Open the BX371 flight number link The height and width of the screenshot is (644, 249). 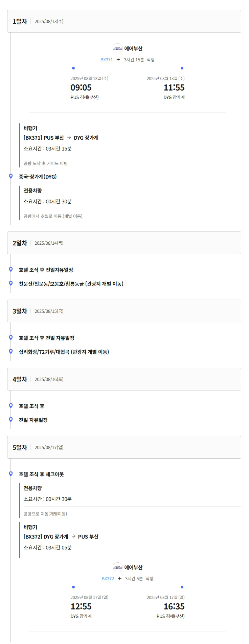[107, 60]
